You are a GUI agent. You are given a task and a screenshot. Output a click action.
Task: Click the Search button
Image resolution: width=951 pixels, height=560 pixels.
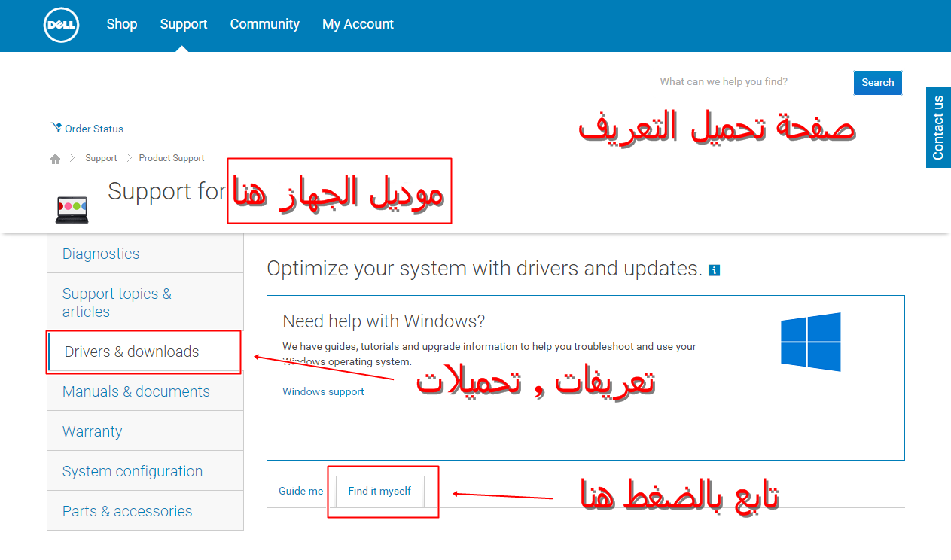coord(878,83)
